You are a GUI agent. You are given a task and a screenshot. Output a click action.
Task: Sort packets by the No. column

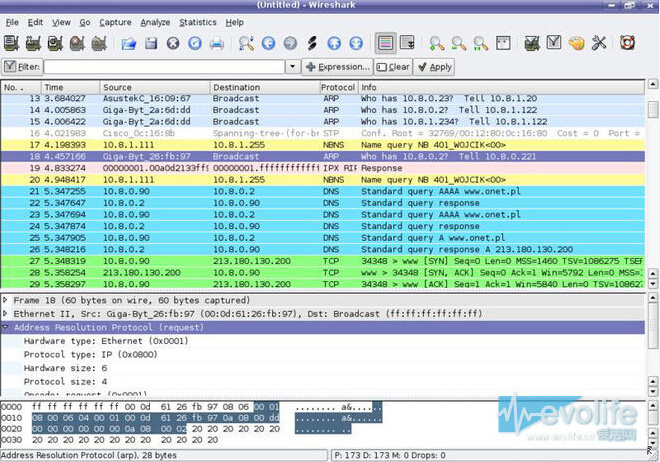tap(21, 88)
